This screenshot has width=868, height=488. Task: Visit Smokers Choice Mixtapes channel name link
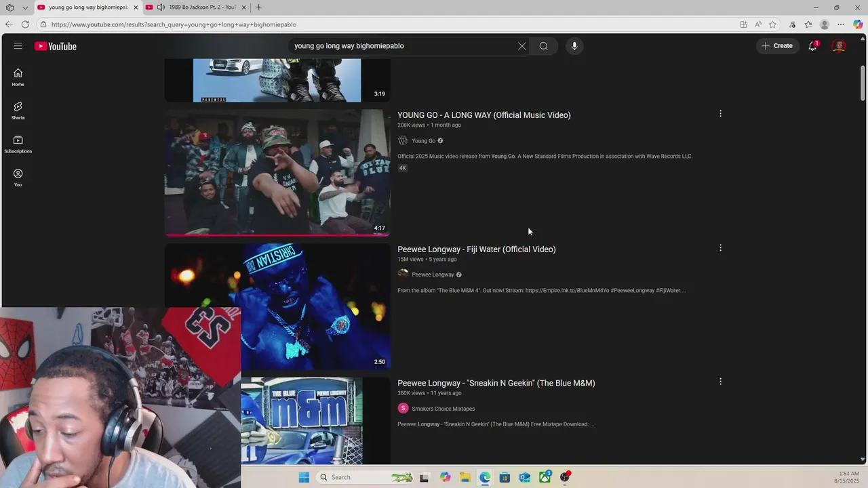[x=443, y=409]
